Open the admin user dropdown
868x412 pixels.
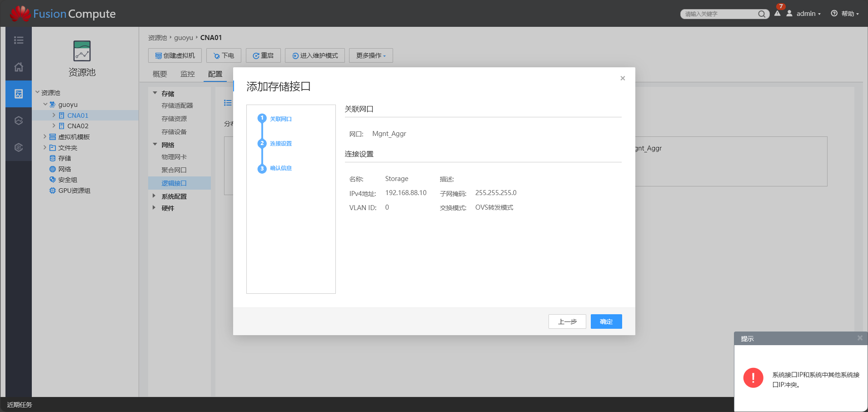[803, 14]
